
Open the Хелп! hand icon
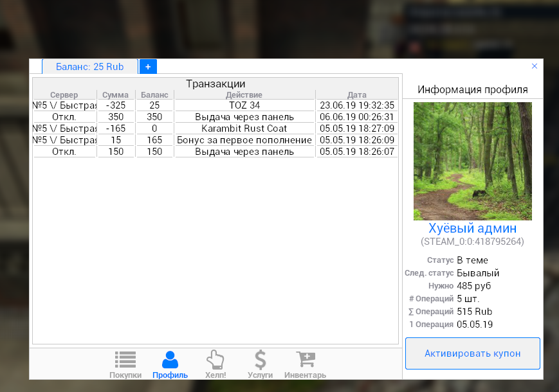pyautogui.click(x=215, y=361)
